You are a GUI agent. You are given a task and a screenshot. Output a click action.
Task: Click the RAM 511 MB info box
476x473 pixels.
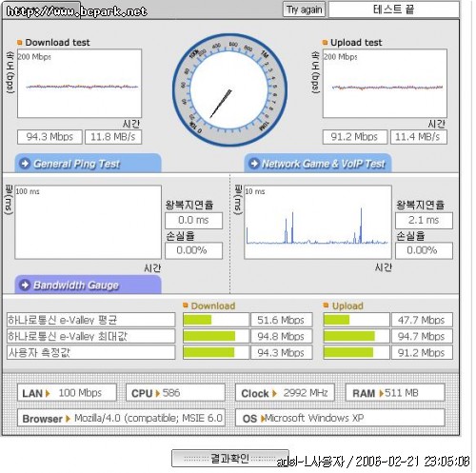[395, 393]
